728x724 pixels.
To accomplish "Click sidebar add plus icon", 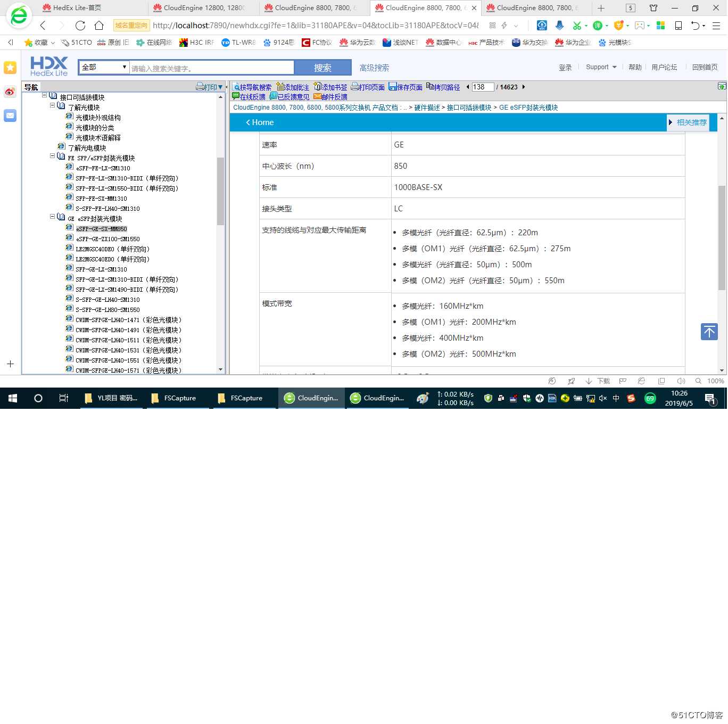I will pyautogui.click(x=10, y=364).
